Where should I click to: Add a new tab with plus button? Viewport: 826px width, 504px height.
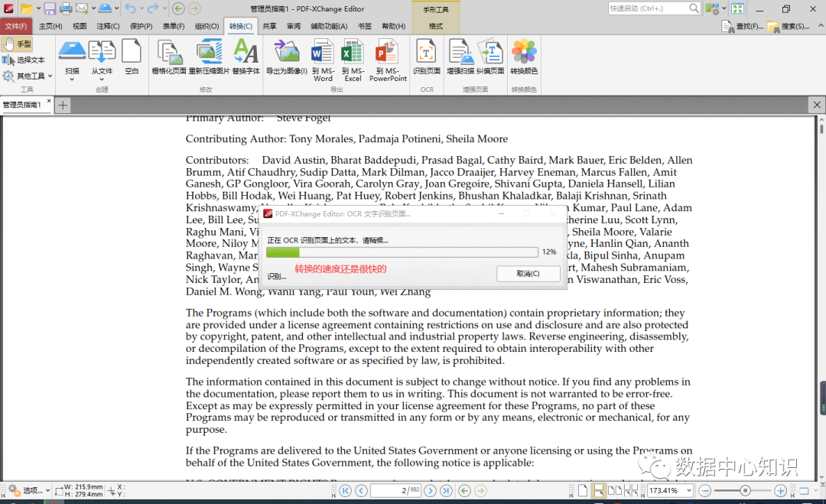point(63,106)
